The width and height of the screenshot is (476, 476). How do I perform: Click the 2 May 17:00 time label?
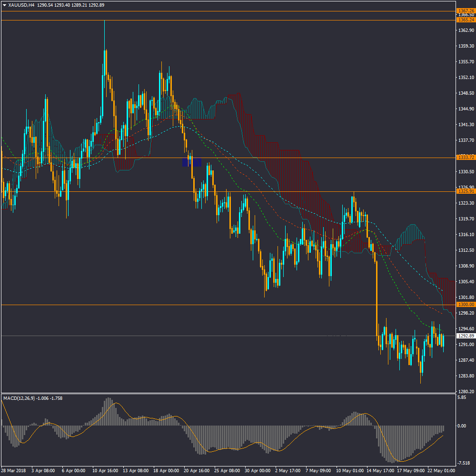[289, 471]
